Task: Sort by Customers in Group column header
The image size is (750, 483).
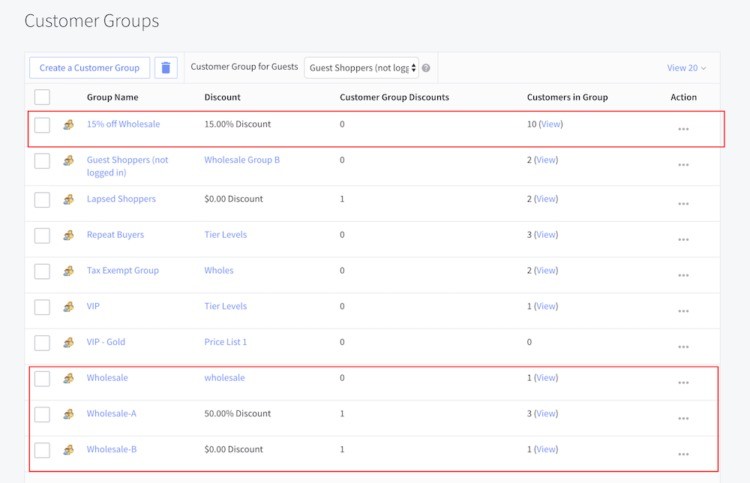Action: pyautogui.click(x=567, y=97)
